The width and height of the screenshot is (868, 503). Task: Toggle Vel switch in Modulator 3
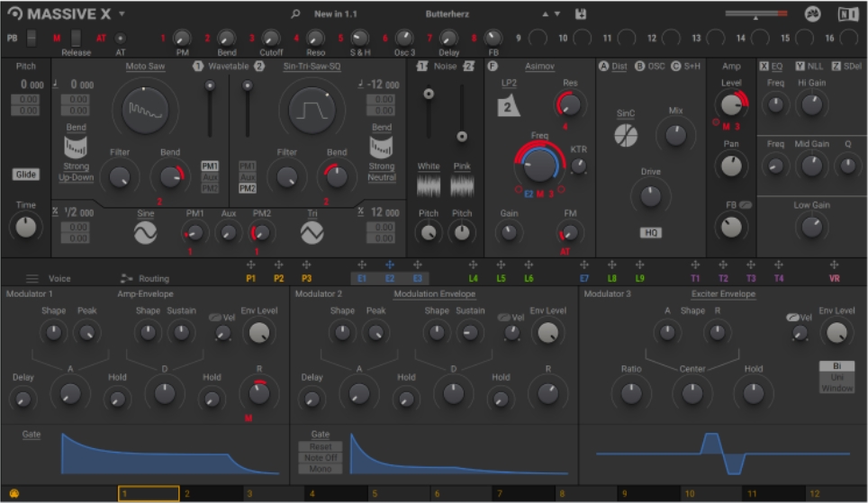point(793,317)
